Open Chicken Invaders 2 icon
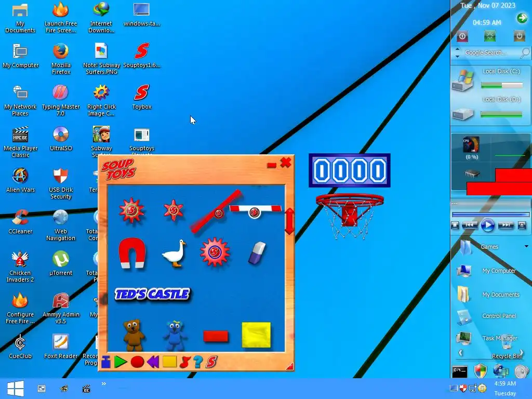 click(20, 267)
